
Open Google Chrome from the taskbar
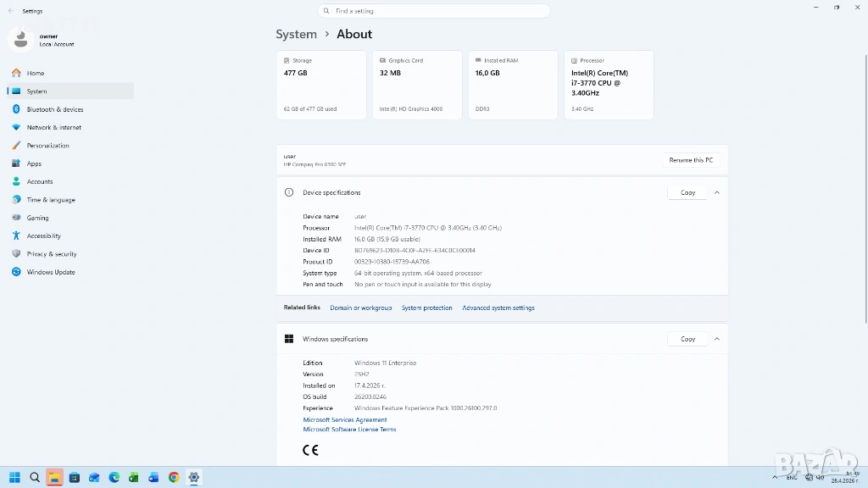tap(174, 477)
